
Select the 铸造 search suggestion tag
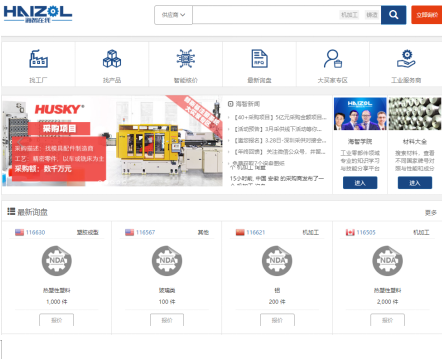[372, 15]
